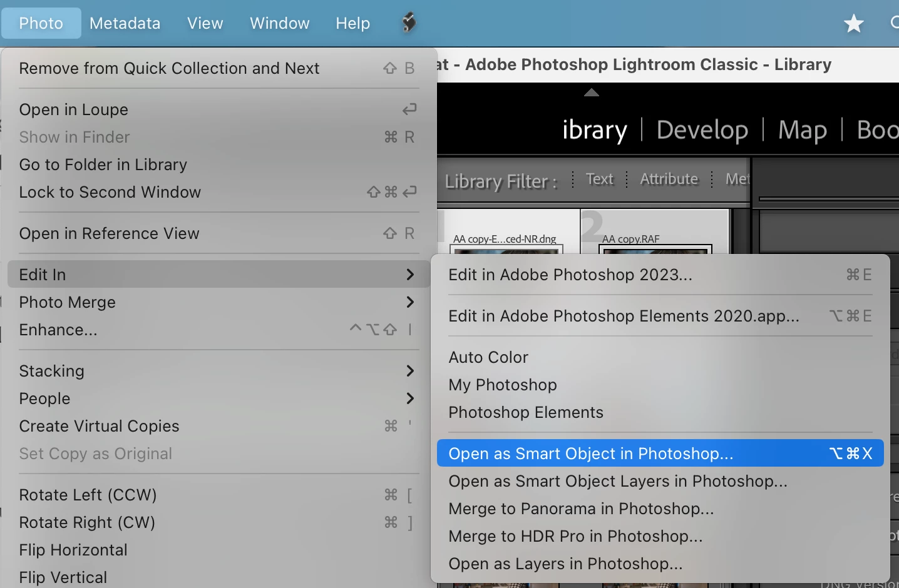Open the Window menu
Screen dimensions: 899x588
click(x=279, y=23)
